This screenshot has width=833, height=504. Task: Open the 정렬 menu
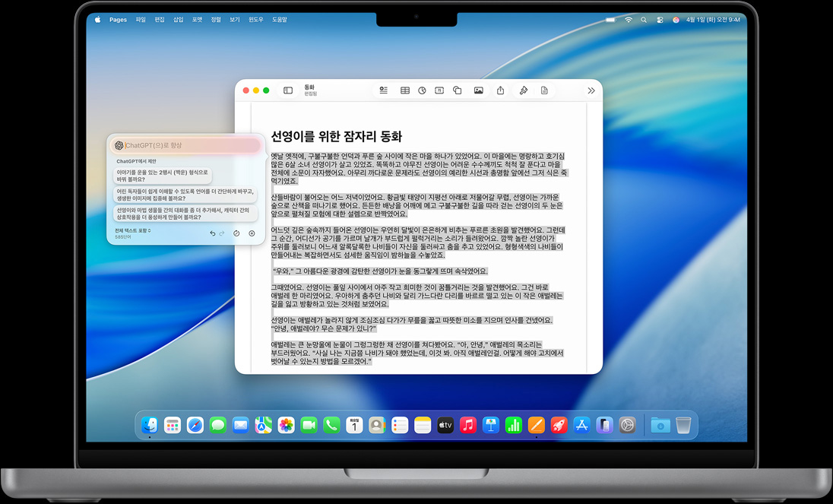pos(216,20)
